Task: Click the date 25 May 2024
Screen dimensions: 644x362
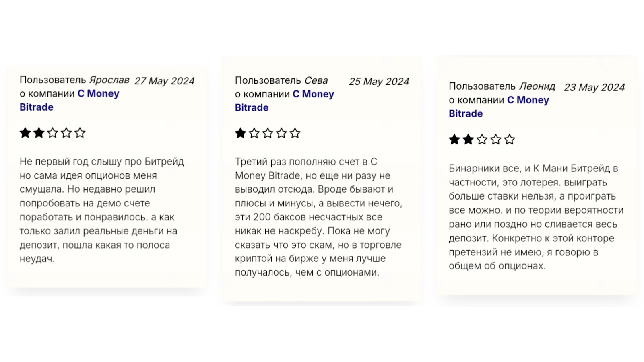Action: click(x=379, y=82)
